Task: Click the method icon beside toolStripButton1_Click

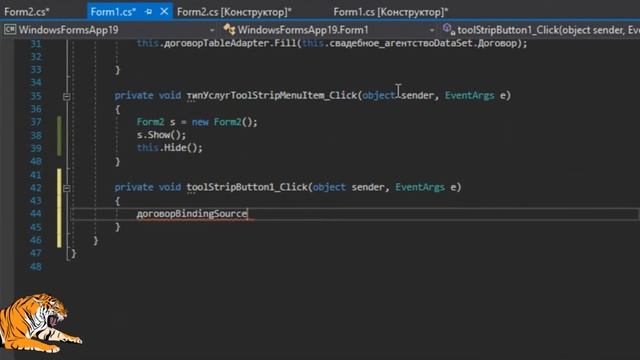Action: [448, 29]
